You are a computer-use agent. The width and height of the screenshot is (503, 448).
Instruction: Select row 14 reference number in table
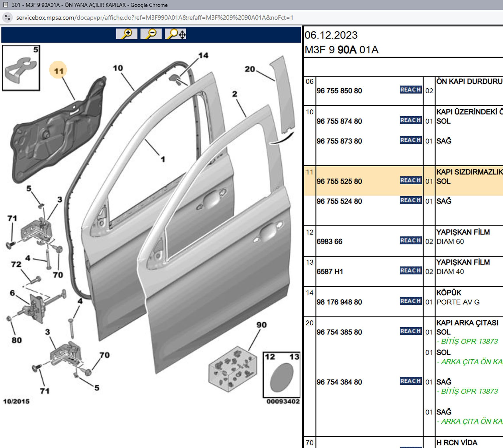309,293
